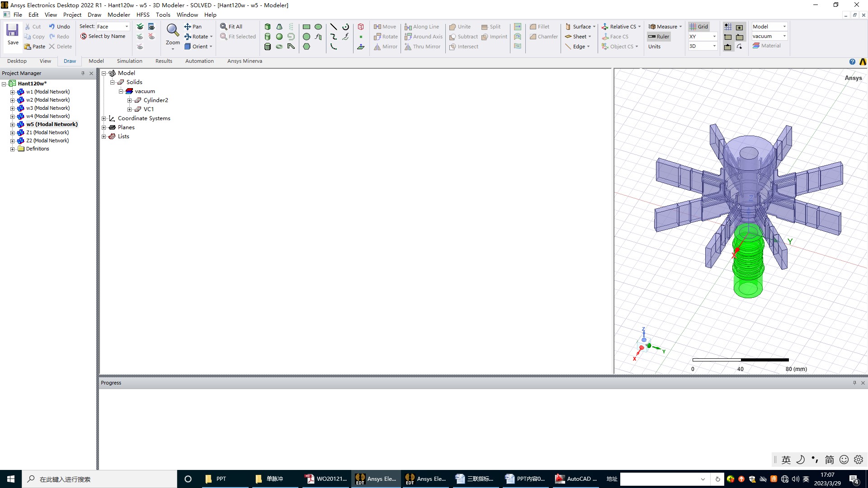
Task: Click the Windows search box
Action: 99,479
